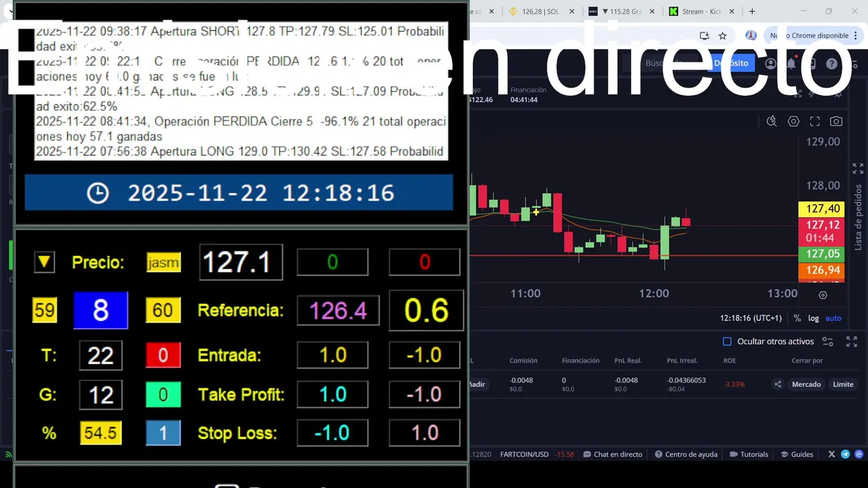
Task: Click the ROE value -3.33%
Action: [x=734, y=384]
